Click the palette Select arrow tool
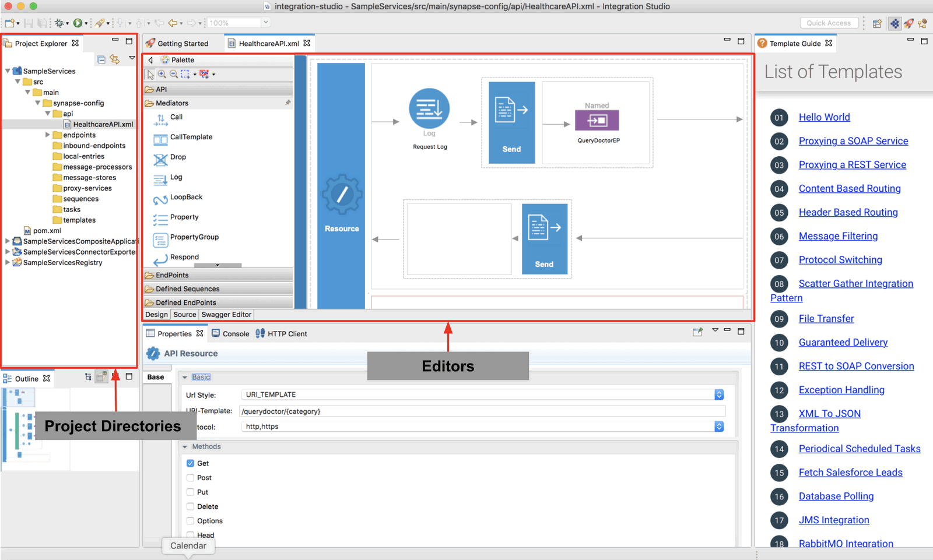The width and height of the screenshot is (933, 560). click(150, 74)
